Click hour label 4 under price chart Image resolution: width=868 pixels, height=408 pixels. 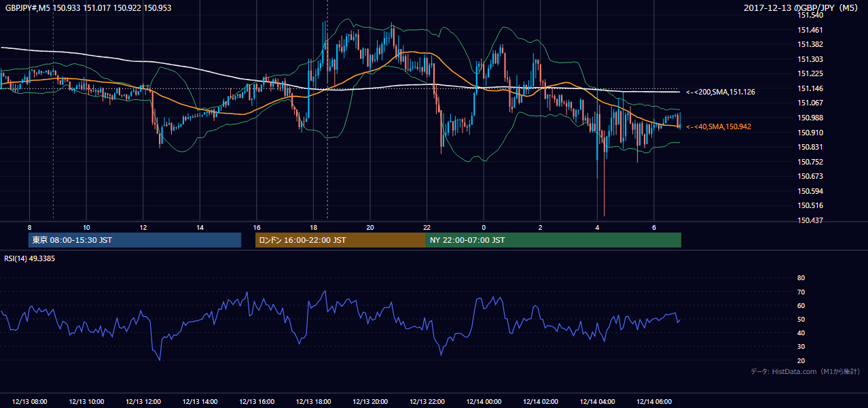point(597,227)
